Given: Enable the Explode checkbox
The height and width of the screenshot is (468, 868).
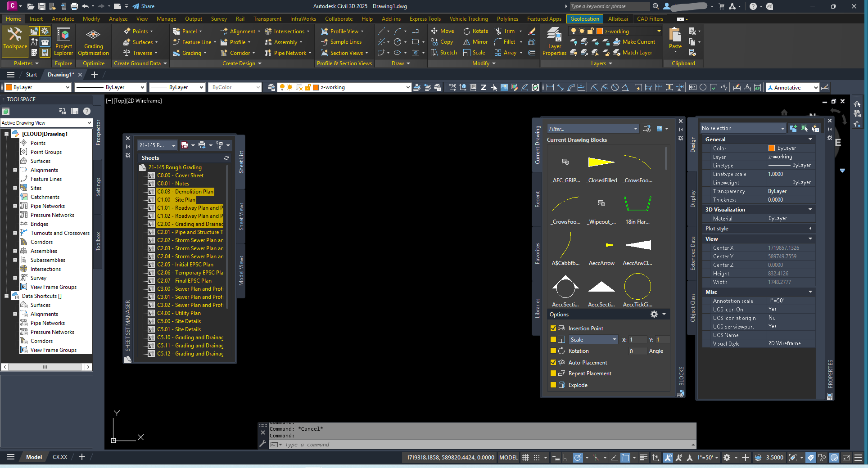Looking at the screenshot, I should [553, 385].
